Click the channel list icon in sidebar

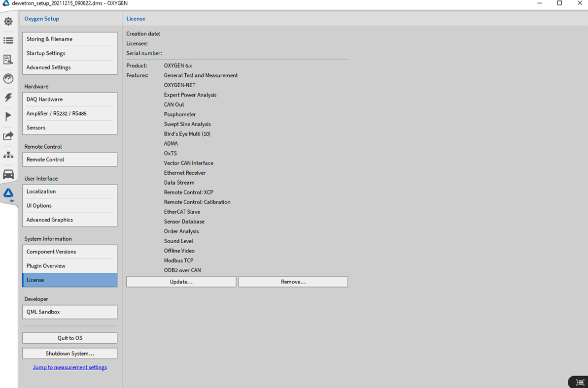point(8,40)
